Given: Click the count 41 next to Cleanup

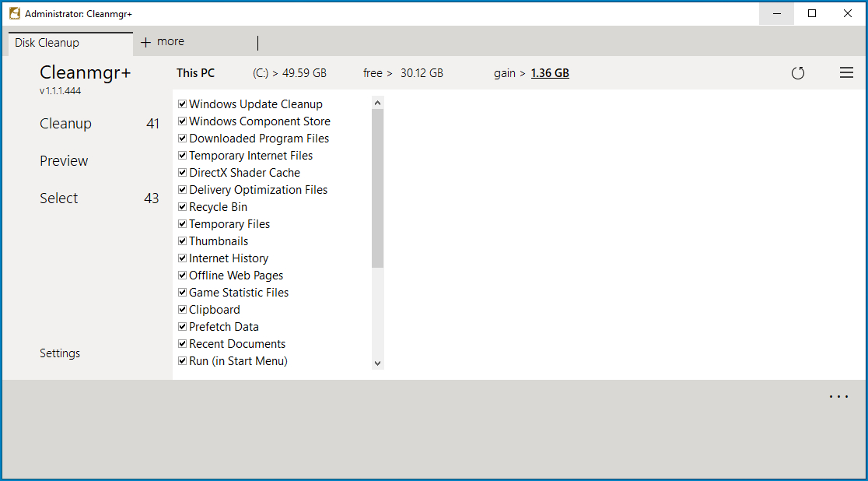Looking at the screenshot, I should (x=152, y=124).
